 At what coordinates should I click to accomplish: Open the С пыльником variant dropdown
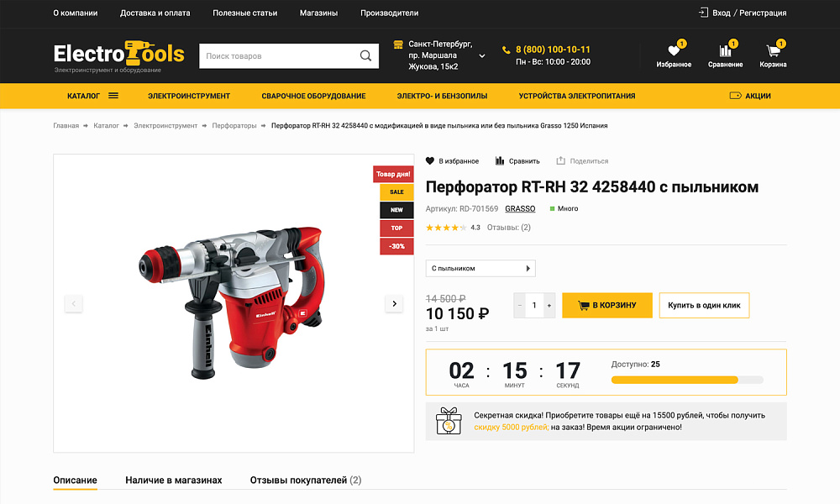480,268
